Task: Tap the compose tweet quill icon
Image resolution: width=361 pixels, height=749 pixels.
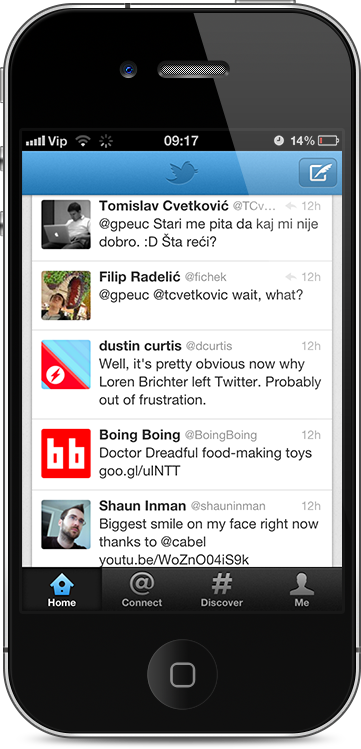Action: [318, 172]
